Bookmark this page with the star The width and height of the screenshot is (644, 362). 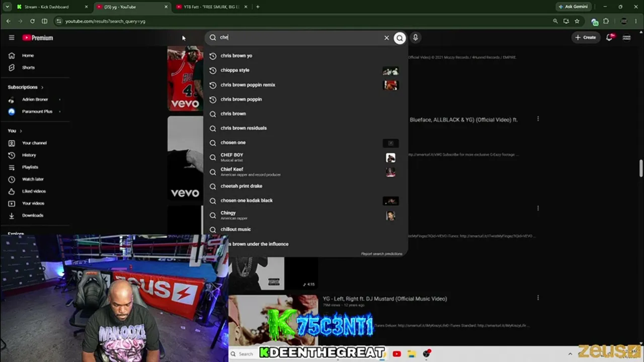point(577,21)
